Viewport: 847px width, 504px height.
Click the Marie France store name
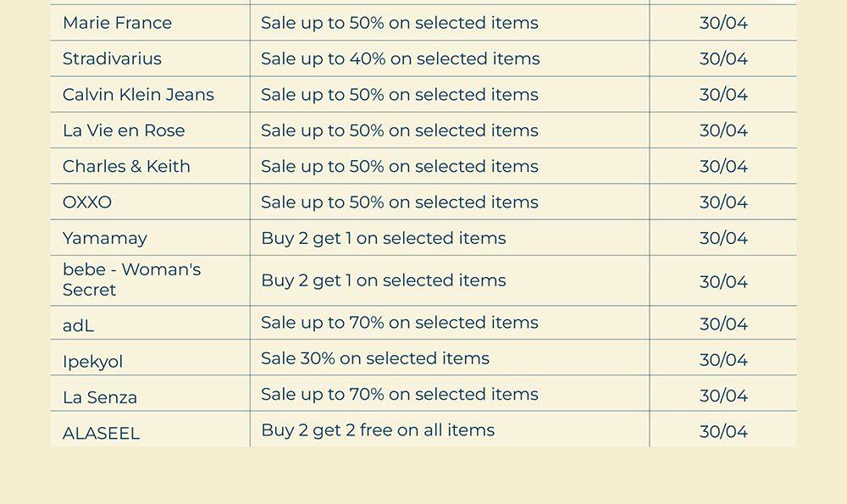[x=117, y=23]
